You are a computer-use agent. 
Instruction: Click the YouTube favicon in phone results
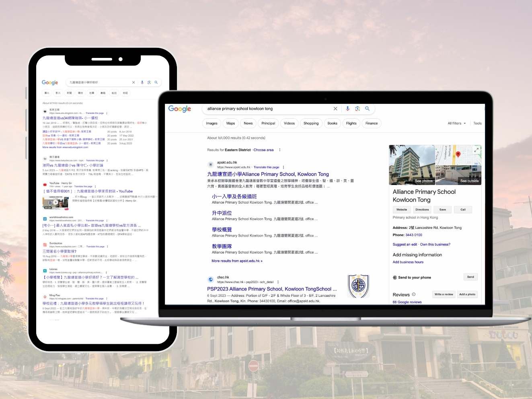point(45,185)
